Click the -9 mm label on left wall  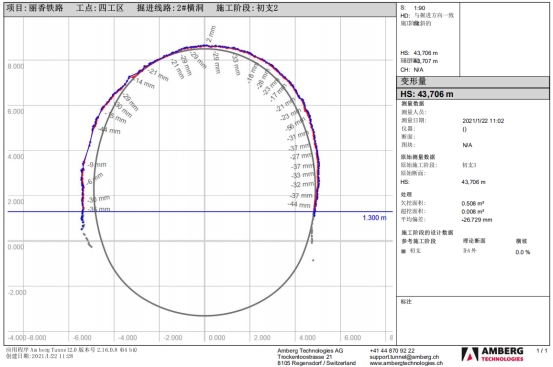(x=97, y=165)
